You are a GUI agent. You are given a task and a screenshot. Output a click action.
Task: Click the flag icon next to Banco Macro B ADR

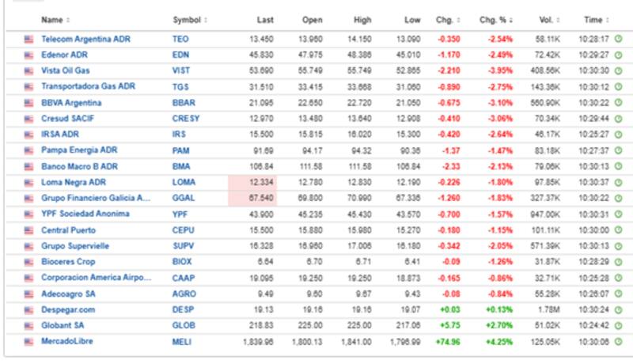tap(29, 166)
